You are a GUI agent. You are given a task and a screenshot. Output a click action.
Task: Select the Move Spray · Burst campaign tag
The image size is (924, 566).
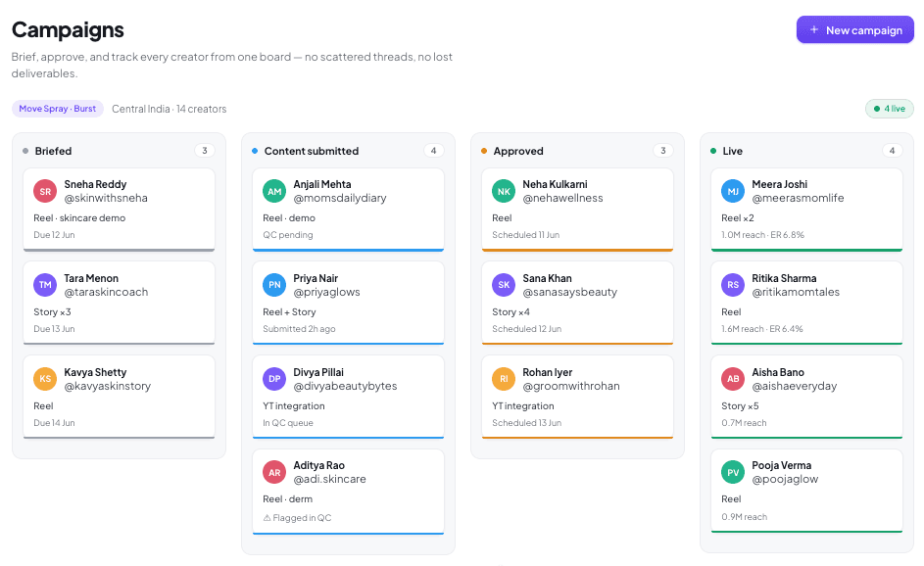[x=57, y=109]
